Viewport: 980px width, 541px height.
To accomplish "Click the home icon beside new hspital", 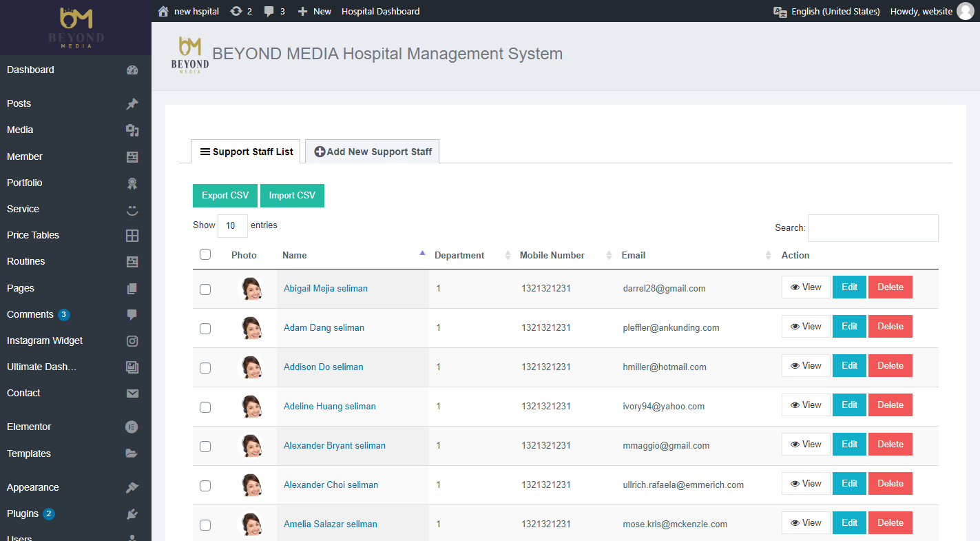I will coord(163,11).
